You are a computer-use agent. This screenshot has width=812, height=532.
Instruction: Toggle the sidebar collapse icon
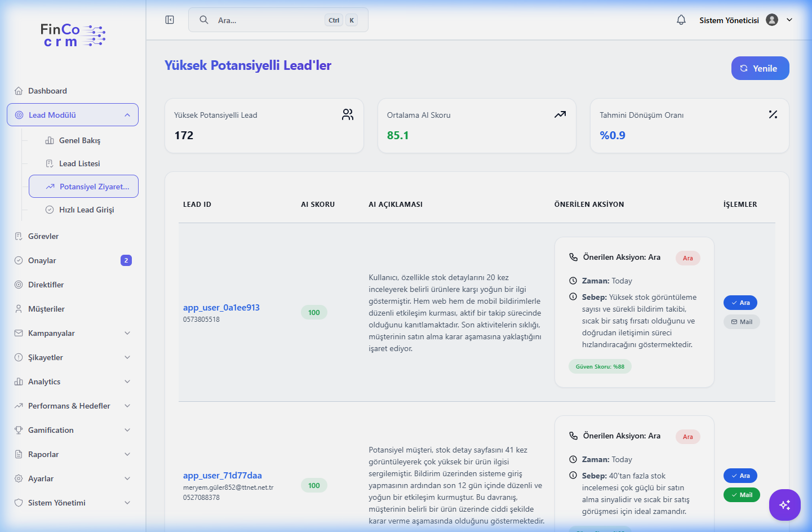tap(170, 20)
